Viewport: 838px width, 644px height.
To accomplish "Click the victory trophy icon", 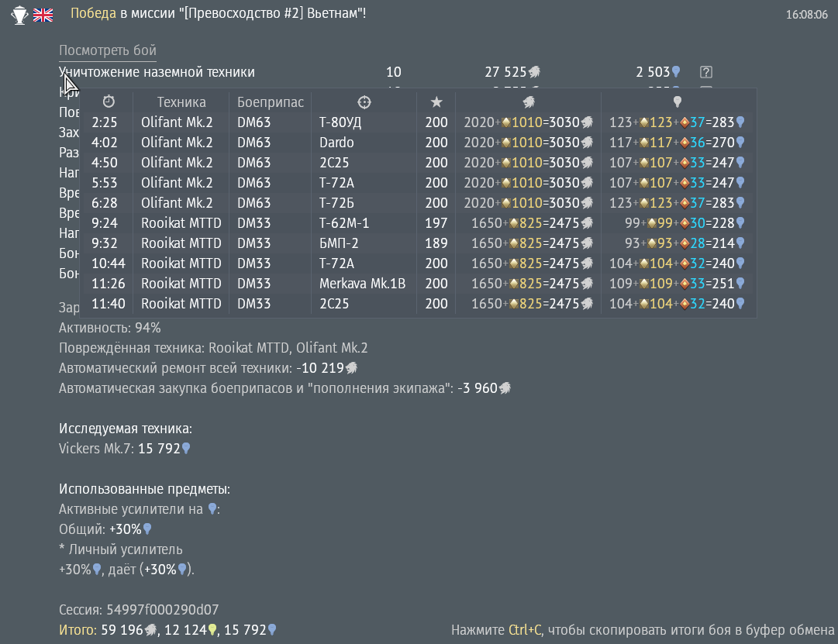I will [20, 15].
